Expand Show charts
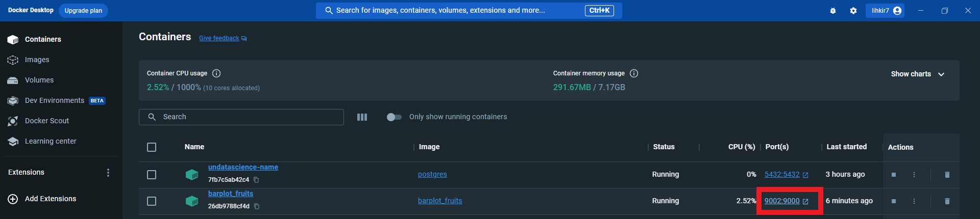 click(918, 74)
